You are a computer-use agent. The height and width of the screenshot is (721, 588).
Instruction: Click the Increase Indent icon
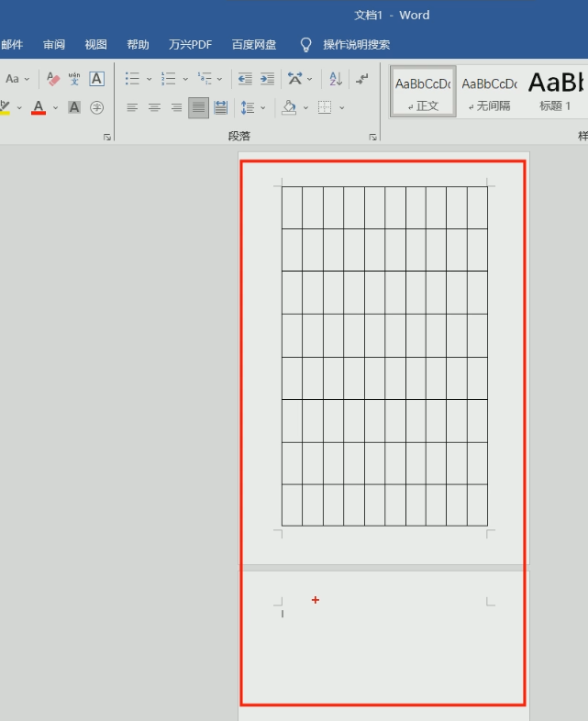coord(267,79)
